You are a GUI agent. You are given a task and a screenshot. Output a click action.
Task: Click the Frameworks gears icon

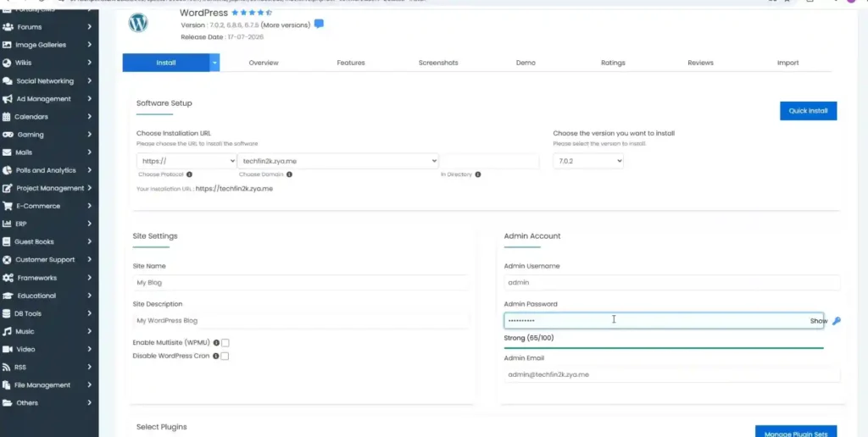tap(8, 278)
